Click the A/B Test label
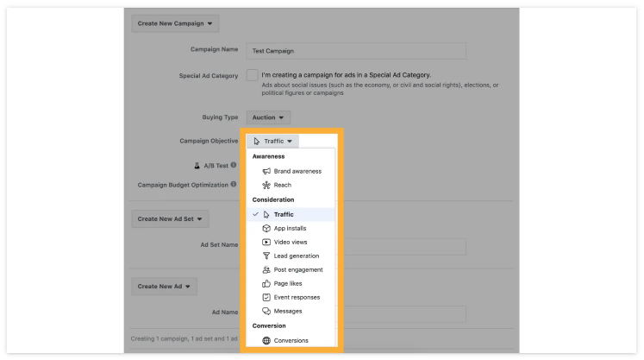 pyautogui.click(x=216, y=166)
